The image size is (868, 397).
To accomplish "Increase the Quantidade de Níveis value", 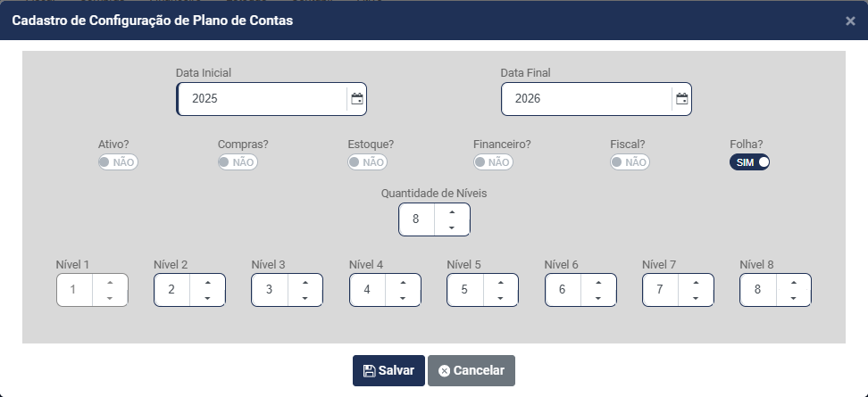I will pos(452,211).
